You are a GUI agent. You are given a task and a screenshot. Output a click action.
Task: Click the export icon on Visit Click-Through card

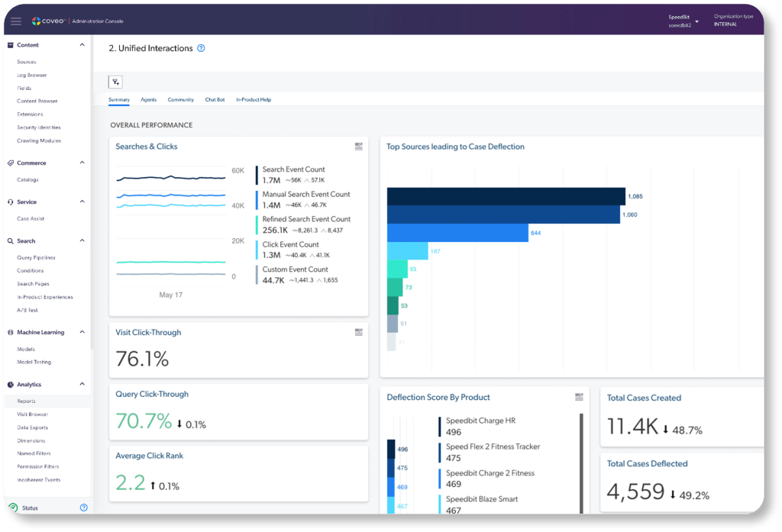click(x=358, y=331)
